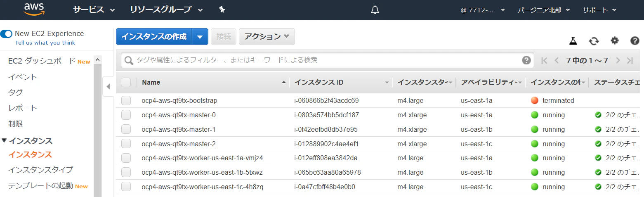The height and width of the screenshot is (197, 644).
Task: Click the m4.xlarge type for master-0
Action: click(412, 115)
